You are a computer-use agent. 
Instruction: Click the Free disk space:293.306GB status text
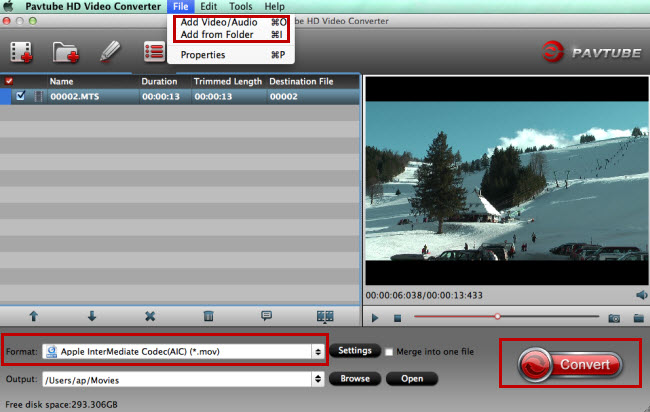(61, 404)
